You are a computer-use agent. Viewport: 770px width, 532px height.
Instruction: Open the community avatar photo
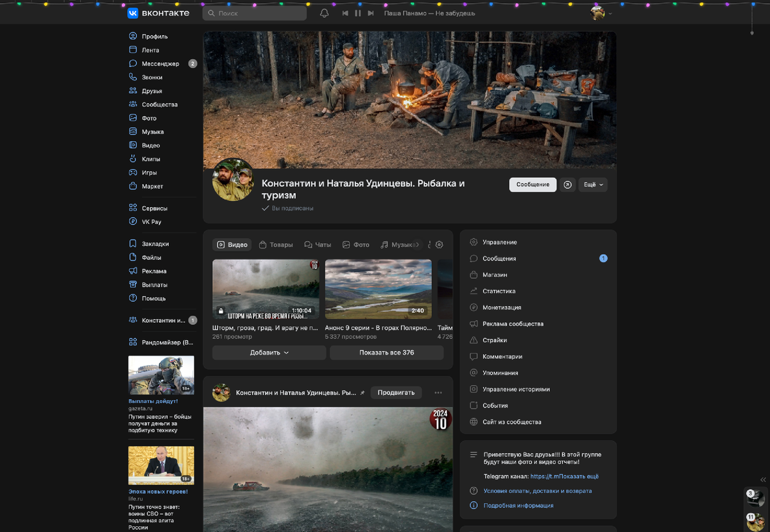(x=233, y=180)
